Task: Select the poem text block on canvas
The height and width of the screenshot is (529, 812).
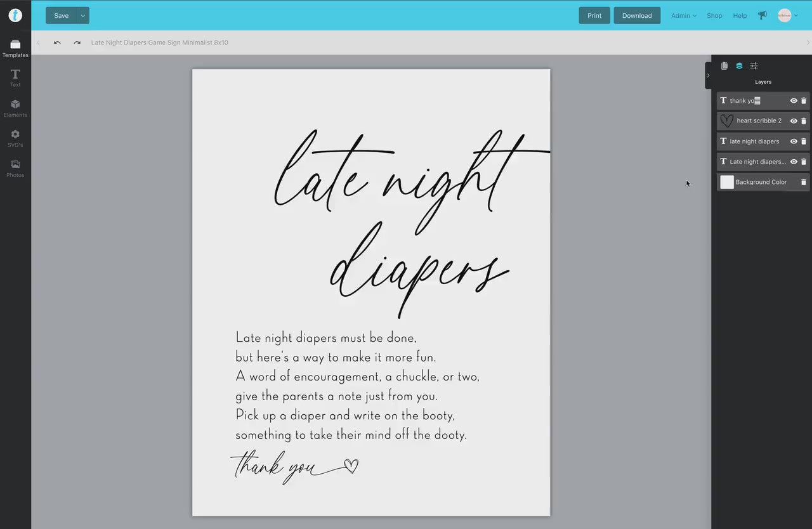Action: [357, 386]
